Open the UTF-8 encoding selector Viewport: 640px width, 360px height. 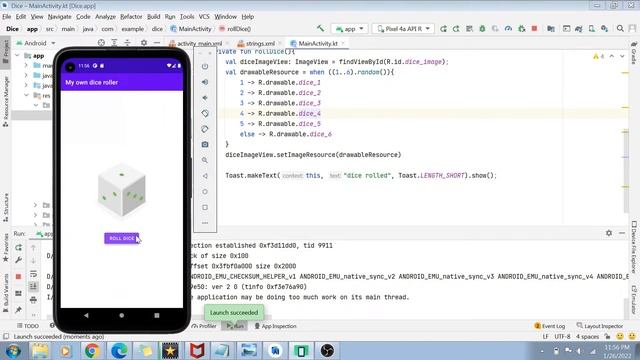562,337
